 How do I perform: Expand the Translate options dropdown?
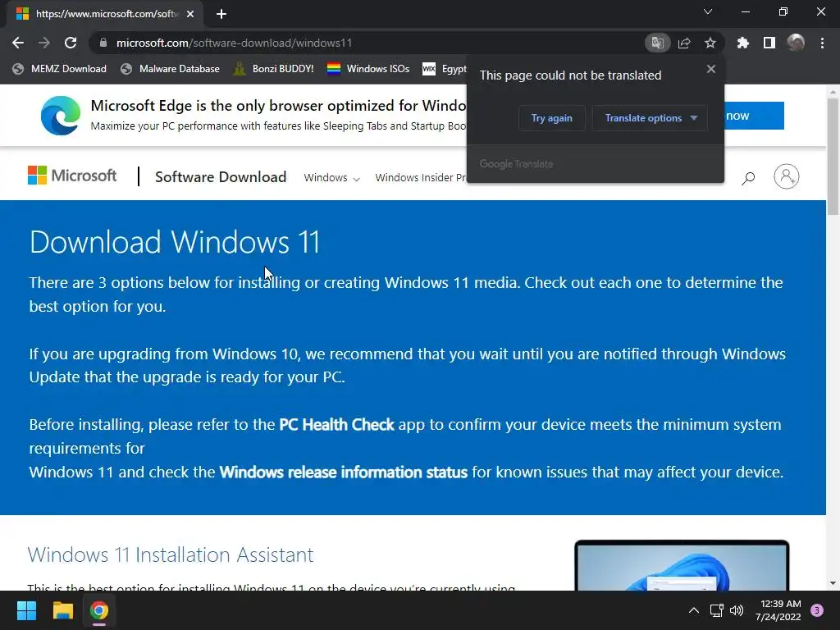click(x=650, y=118)
